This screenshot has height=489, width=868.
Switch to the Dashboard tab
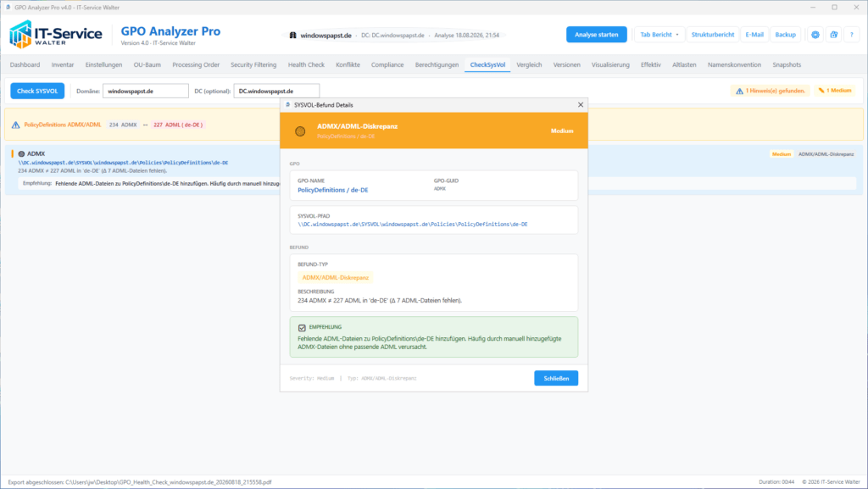25,64
